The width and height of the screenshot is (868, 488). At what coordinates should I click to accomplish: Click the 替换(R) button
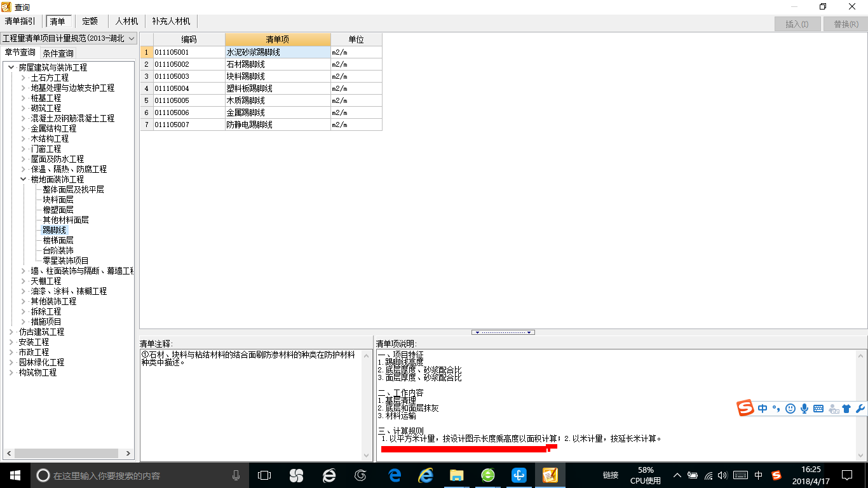pos(846,24)
